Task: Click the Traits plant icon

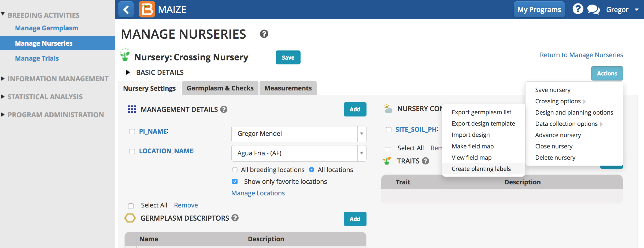Action: 387,161
